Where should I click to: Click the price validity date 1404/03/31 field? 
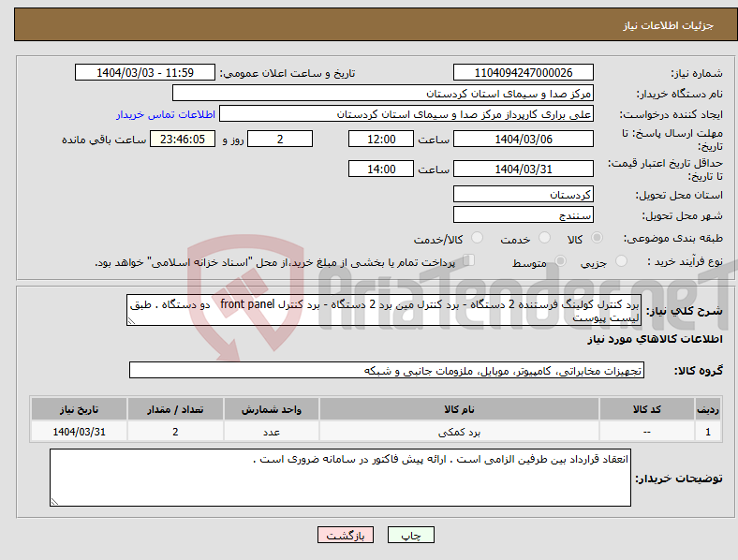(523, 169)
